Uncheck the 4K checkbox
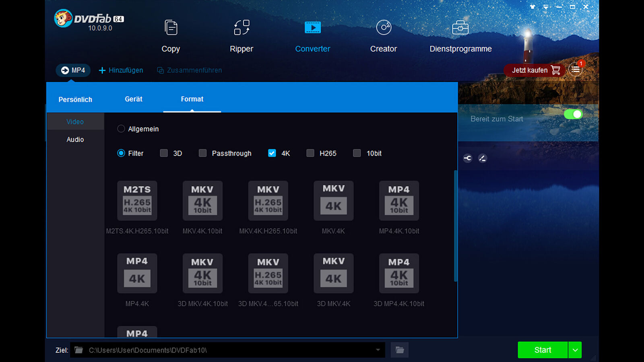 click(x=272, y=153)
